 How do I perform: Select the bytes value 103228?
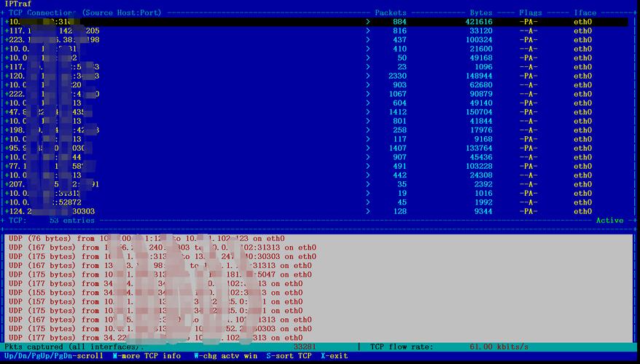(x=479, y=166)
